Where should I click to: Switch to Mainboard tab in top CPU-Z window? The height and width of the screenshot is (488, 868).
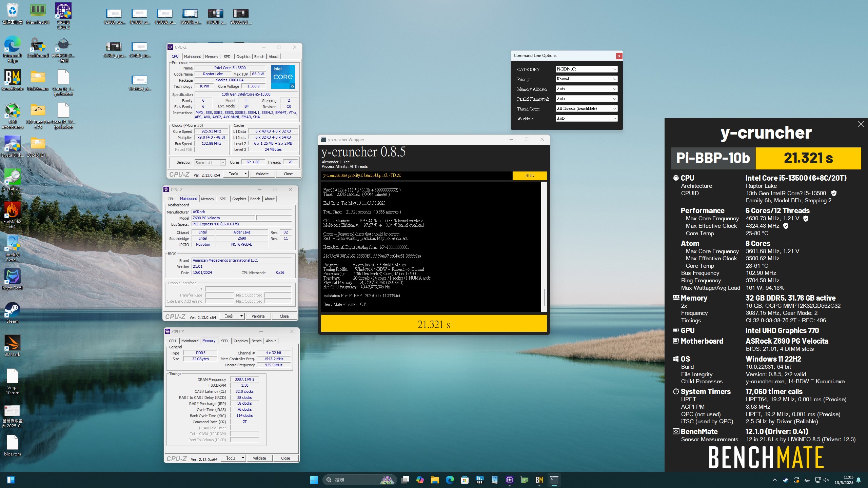193,57
